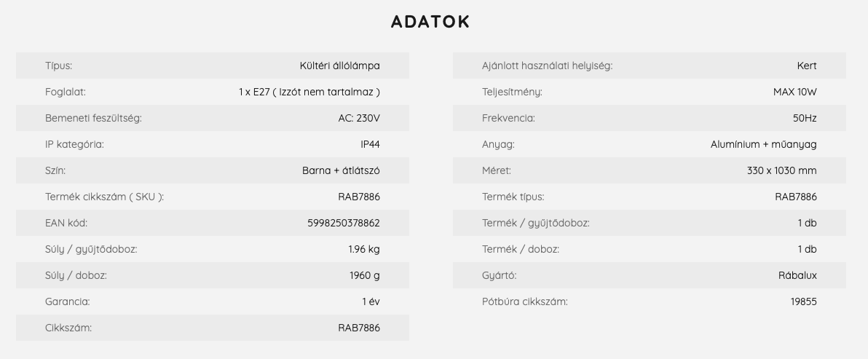Click the Gyártó value Rábalux
Viewport: 868px width, 359px height.
(797, 275)
